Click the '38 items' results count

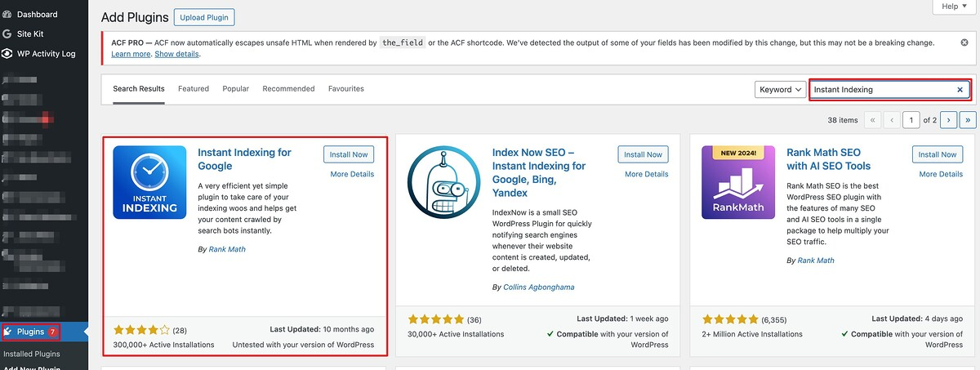tap(843, 120)
